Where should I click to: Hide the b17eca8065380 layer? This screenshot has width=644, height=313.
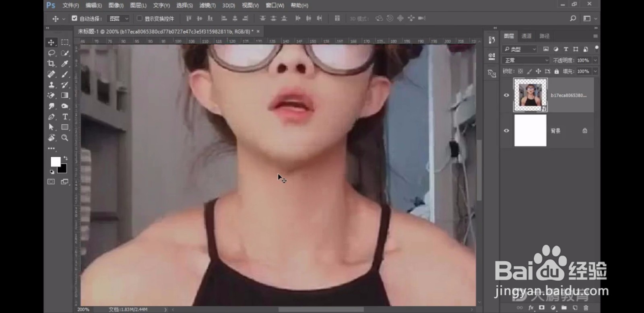(506, 95)
